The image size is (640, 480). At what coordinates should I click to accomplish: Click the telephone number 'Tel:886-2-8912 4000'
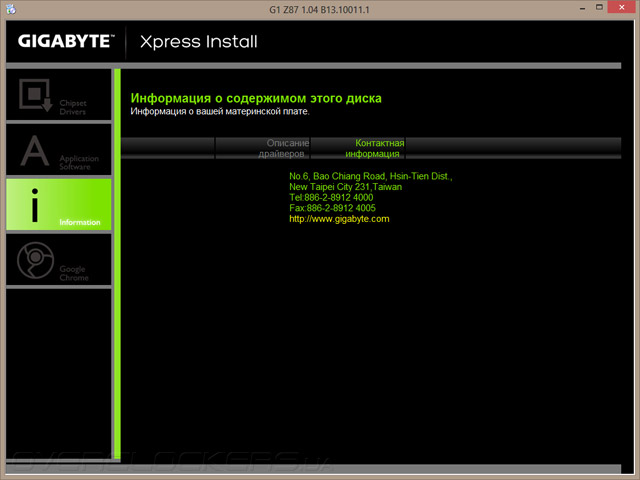pos(331,198)
